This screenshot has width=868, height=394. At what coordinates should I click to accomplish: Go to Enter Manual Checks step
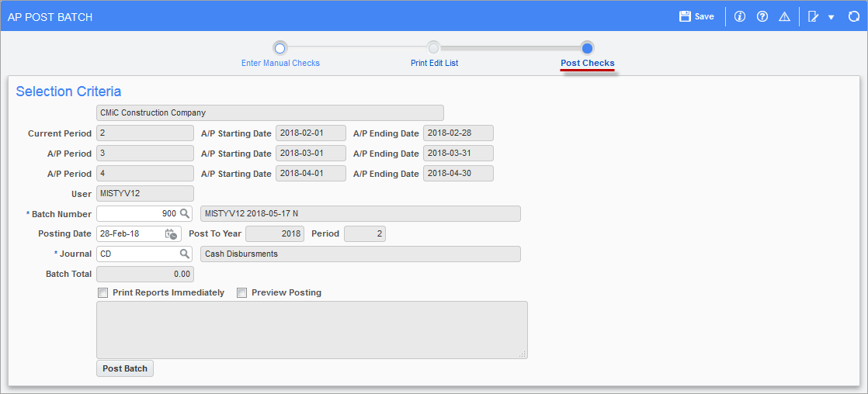click(280, 63)
